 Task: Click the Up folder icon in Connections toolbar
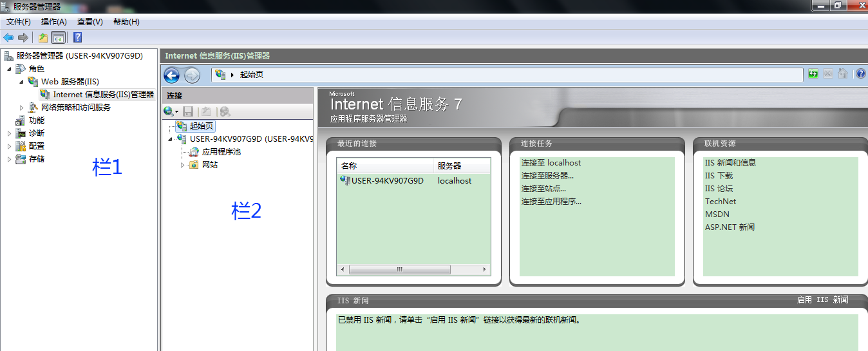(x=206, y=111)
